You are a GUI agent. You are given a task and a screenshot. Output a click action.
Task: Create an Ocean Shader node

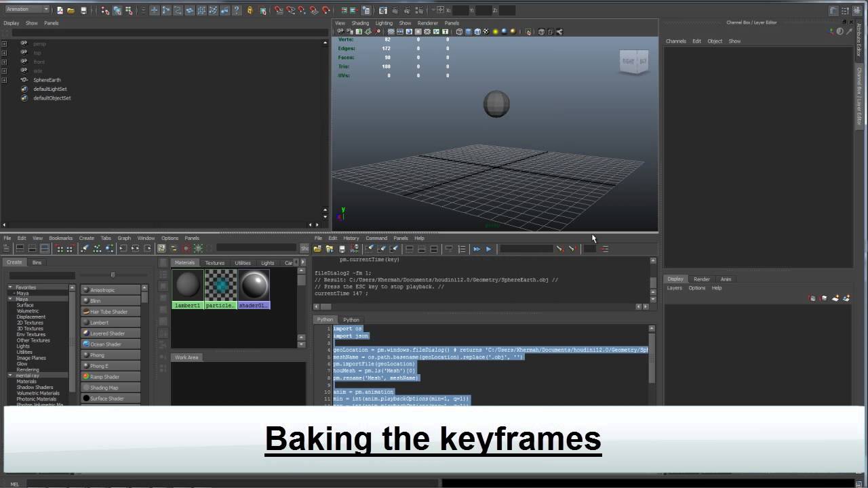[x=111, y=344]
